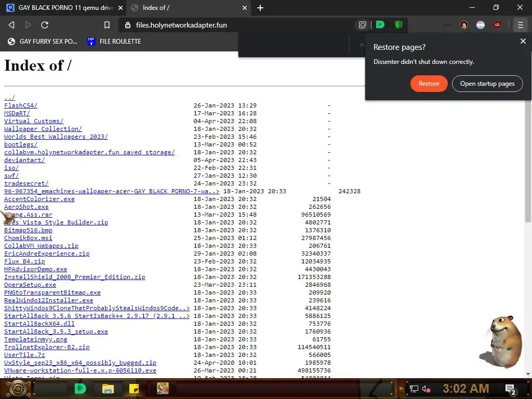
Task: Open Templateinmyy.png
Action: (x=36, y=340)
